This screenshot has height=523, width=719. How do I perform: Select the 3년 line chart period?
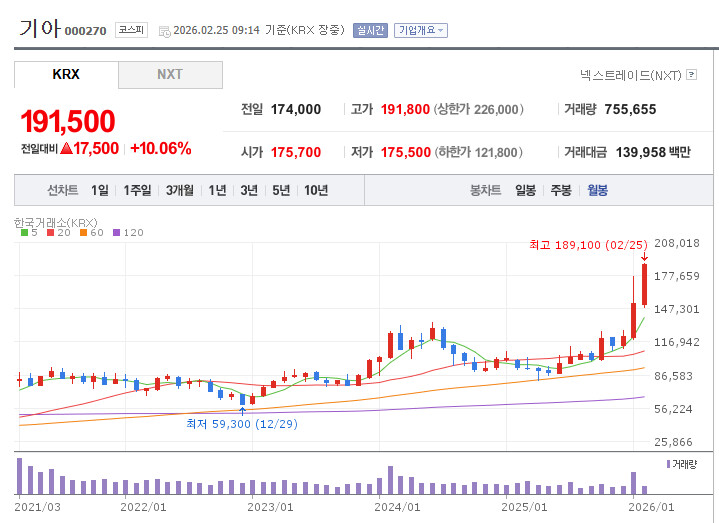(x=249, y=190)
